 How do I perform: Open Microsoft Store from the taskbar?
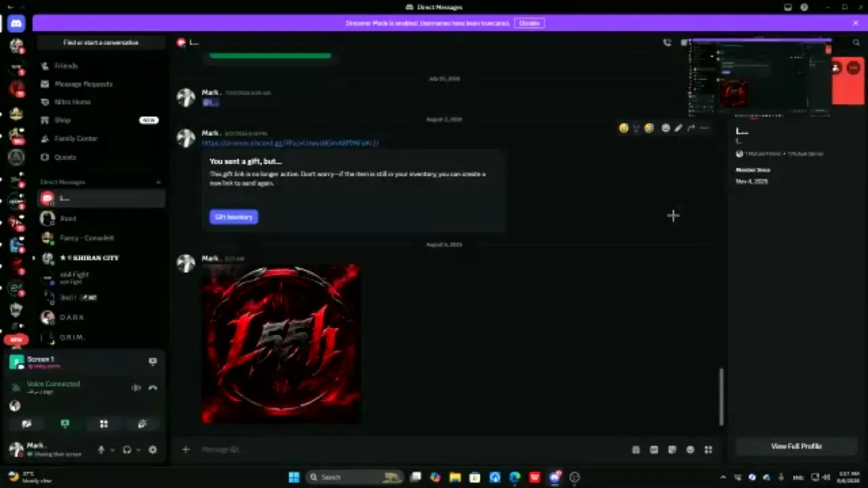click(x=475, y=477)
